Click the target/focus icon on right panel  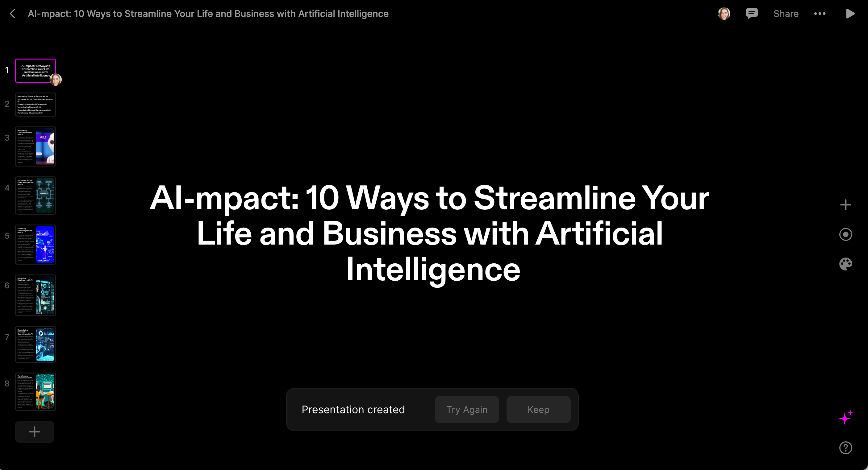coord(846,234)
